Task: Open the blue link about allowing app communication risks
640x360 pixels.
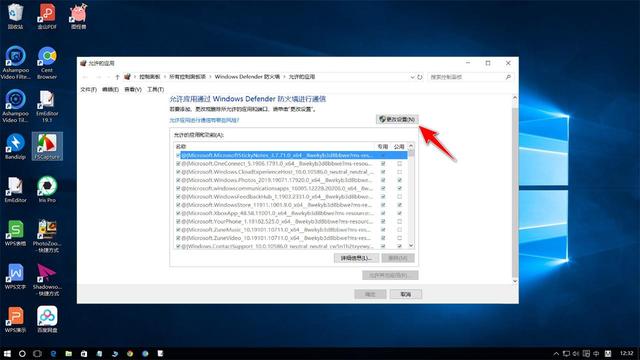Action: tap(204, 120)
